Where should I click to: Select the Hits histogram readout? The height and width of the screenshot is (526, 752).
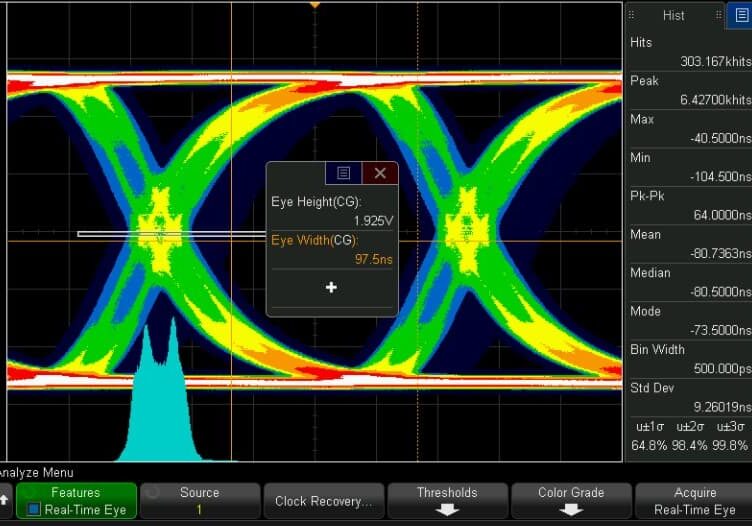pos(689,52)
